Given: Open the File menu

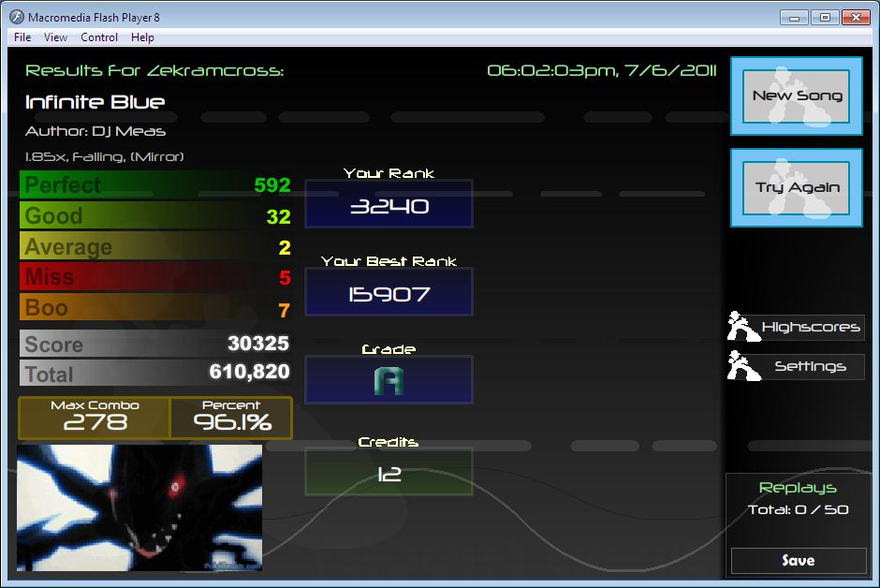Looking at the screenshot, I should tap(22, 37).
